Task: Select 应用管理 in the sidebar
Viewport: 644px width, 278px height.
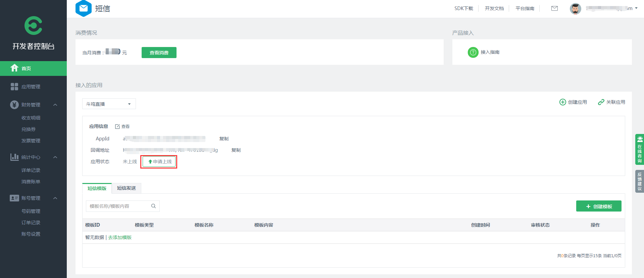Action: [x=31, y=87]
